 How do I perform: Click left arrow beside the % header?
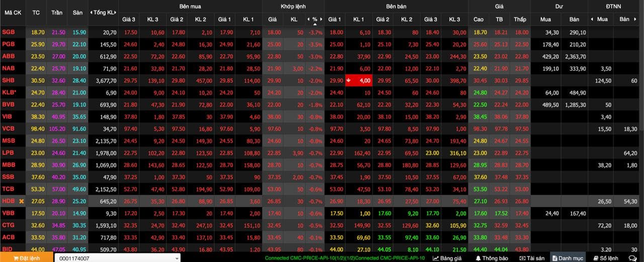pyautogui.click(x=308, y=19)
